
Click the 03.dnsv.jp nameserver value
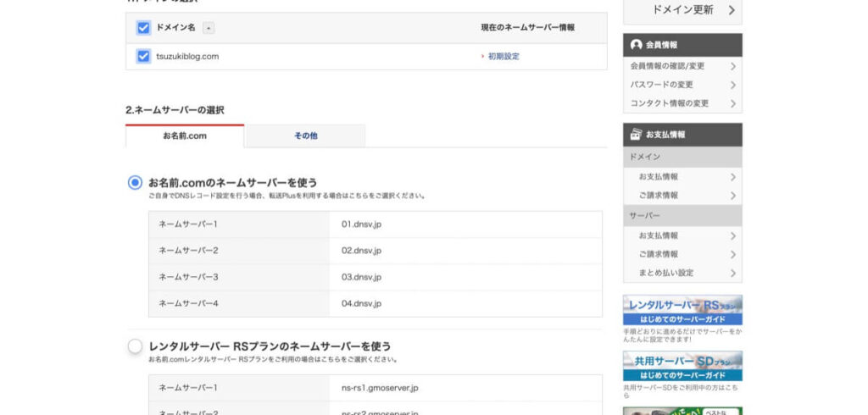(361, 277)
